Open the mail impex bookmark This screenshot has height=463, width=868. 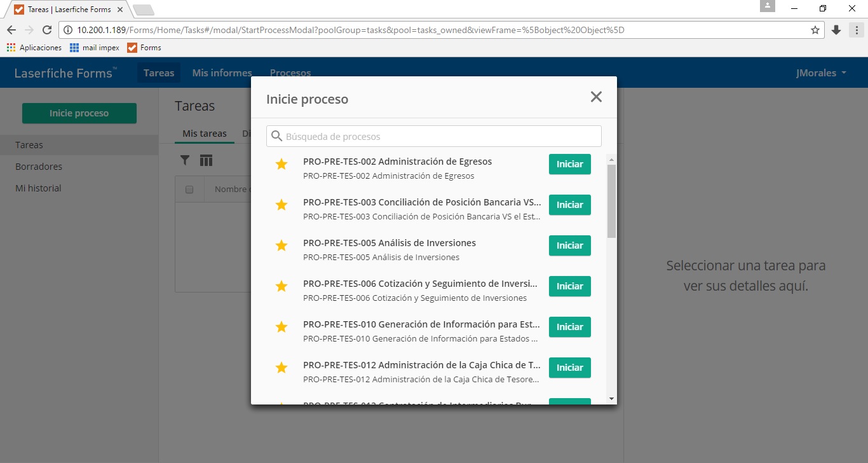pos(95,48)
